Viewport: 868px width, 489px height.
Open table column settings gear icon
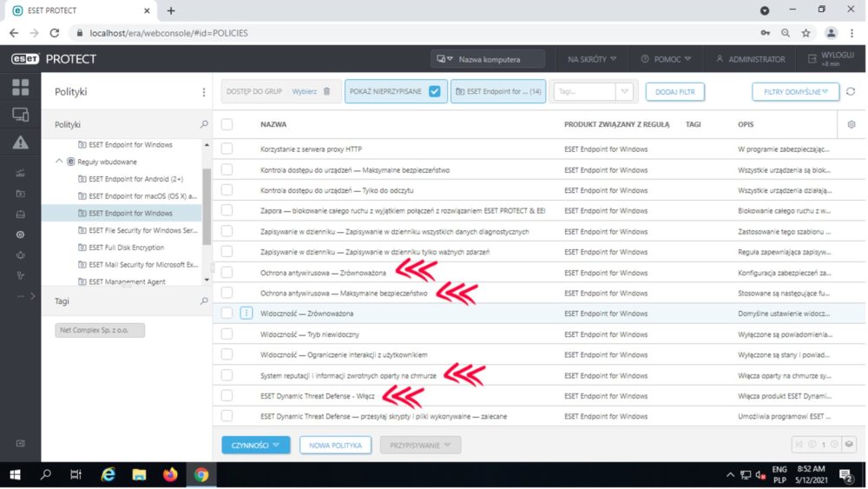(x=852, y=124)
